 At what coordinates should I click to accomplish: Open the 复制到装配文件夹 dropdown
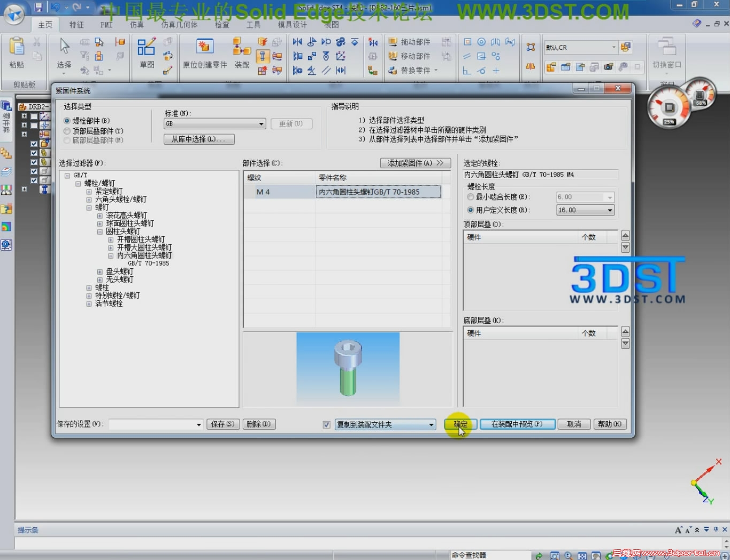385,425
